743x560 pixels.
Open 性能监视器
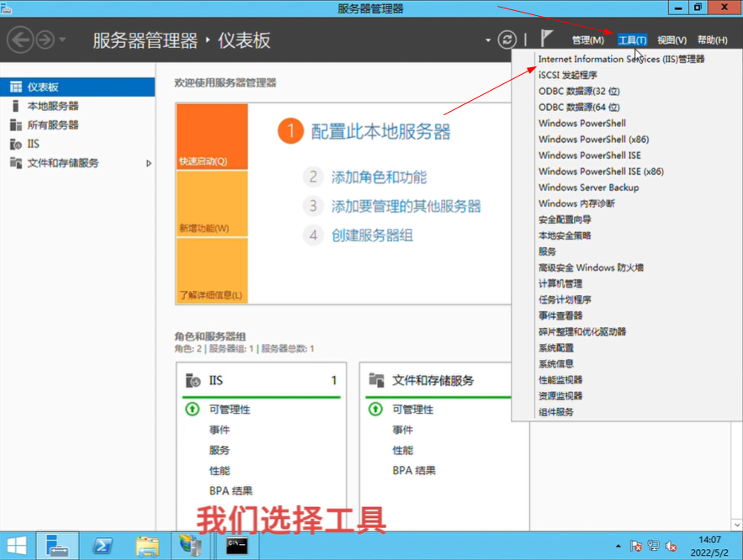(560, 380)
